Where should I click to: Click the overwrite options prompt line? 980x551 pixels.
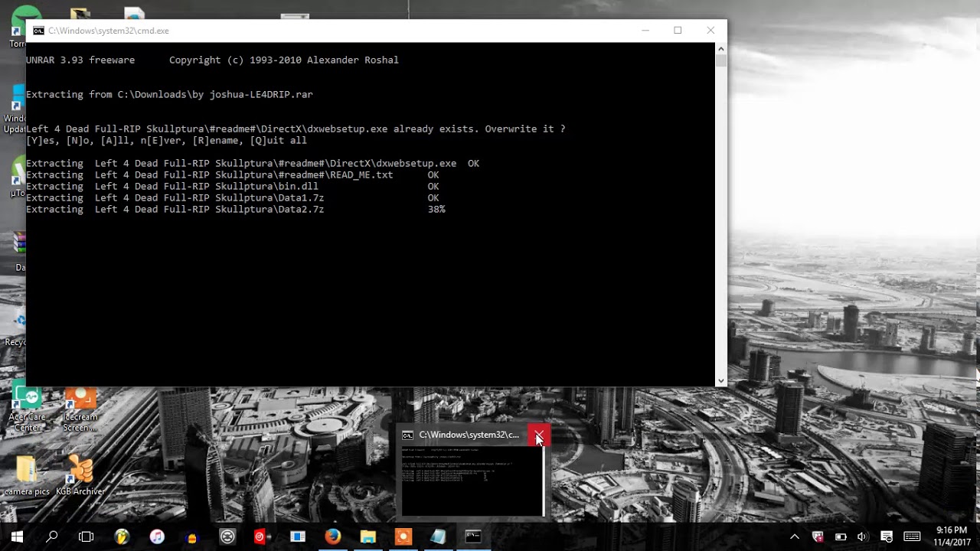click(x=166, y=140)
